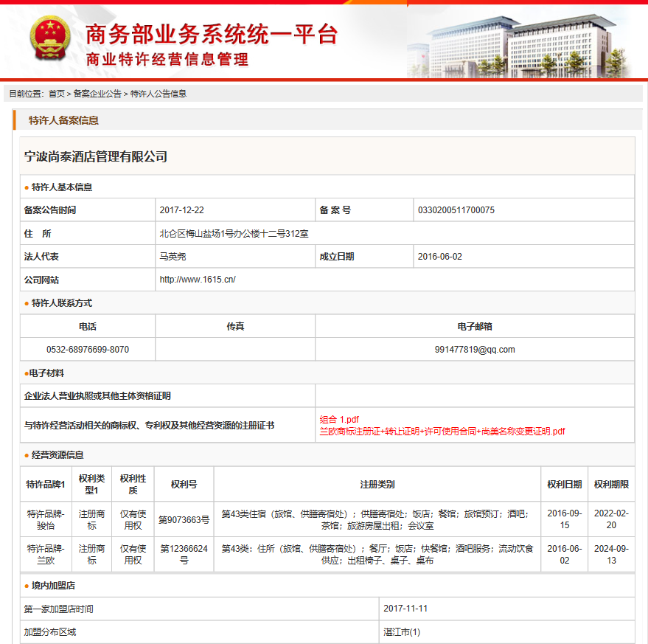Click the building photo in header
Image resolution: width=648 pixels, height=644 pixels.
click(x=520, y=46)
